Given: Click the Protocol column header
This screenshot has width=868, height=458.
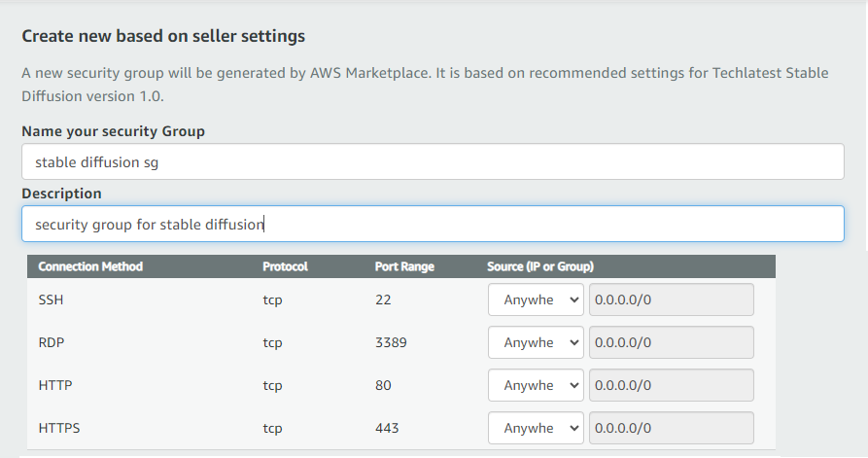Looking at the screenshot, I should [285, 266].
